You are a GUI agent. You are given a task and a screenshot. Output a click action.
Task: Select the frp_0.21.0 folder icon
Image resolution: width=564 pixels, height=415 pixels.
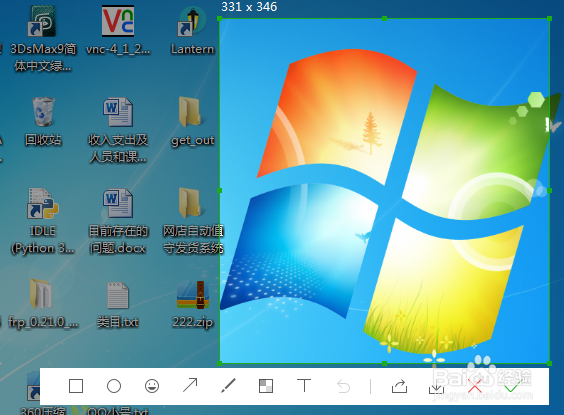click(x=43, y=304)
